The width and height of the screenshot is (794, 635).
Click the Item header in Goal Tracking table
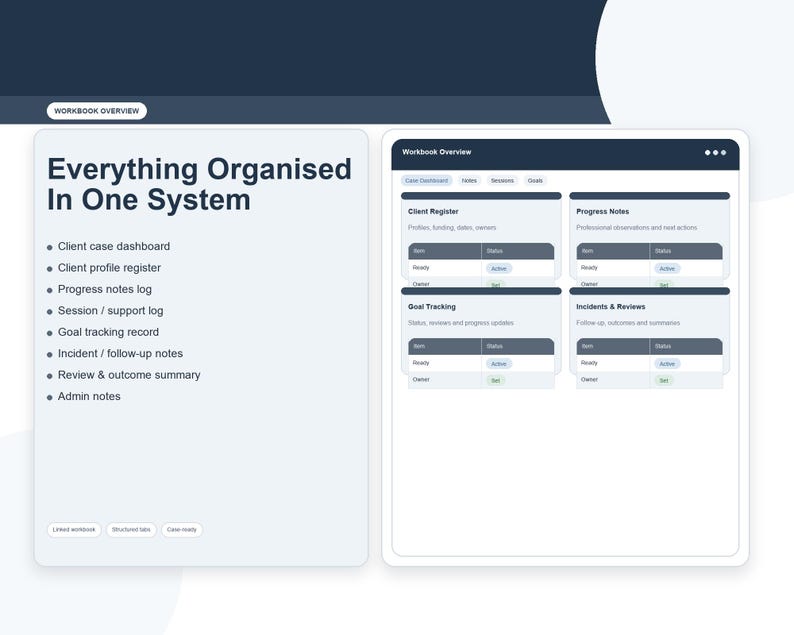[x=445, y=346]
